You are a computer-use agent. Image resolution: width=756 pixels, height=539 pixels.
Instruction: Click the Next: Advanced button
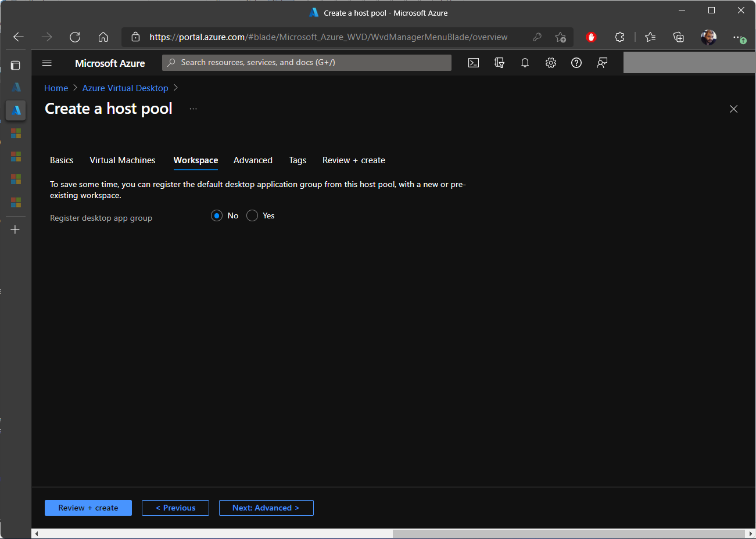[266, 508]
